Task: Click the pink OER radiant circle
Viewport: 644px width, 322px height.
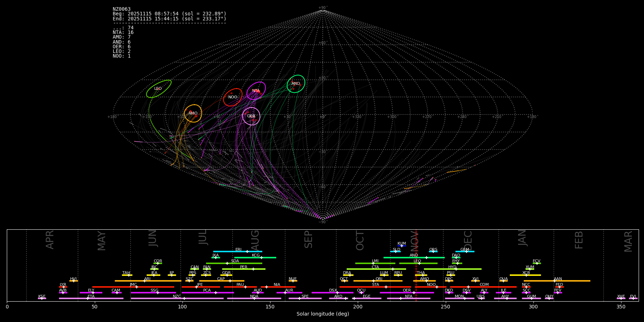Action: click(251, 116)
